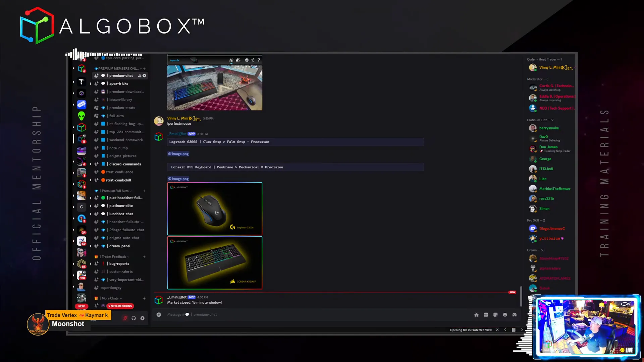Toggle the microphone mute button in user panel
The image size is (644, 362).
pyautogui.click(x=125, y=318)
